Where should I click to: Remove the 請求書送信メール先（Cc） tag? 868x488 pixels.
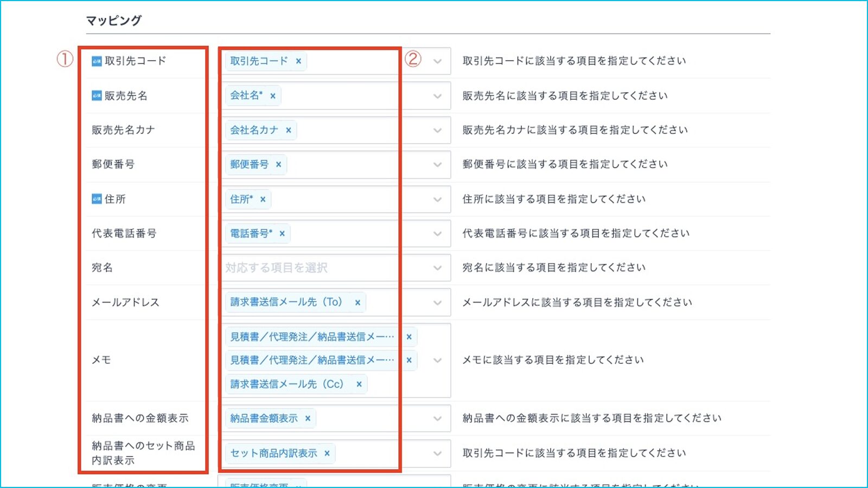(x=359, y=384)
